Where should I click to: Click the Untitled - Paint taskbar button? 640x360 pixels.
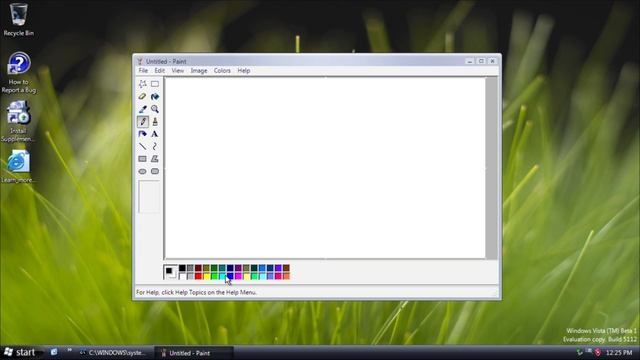click(193, 353)
